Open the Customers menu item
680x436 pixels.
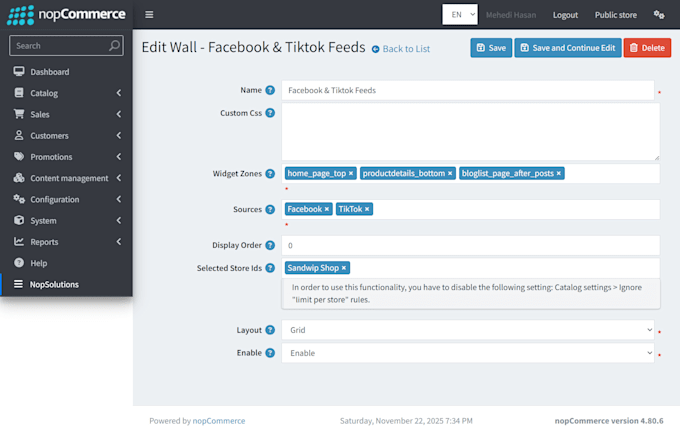(66, 135)
